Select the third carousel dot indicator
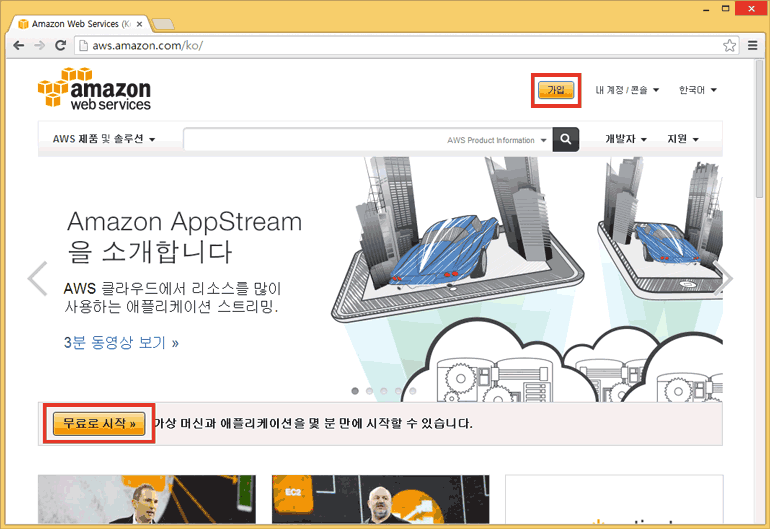 (x=384, y=391)
